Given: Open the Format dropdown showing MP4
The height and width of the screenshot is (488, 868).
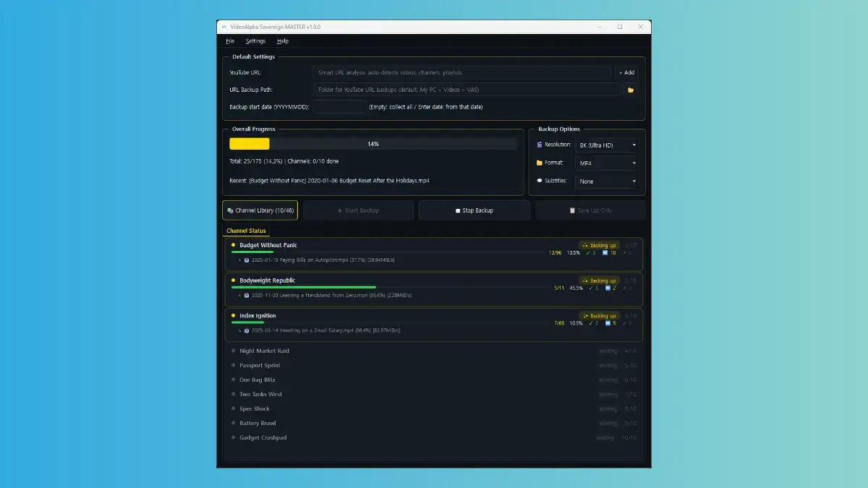Looking at the screenshot, I should (x=606, y=163).
